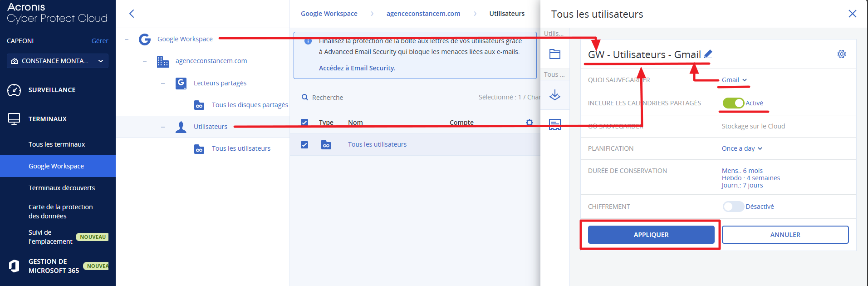Click retention value Journ.: 7 jours
Screen dimensions: 868x286
742,185
